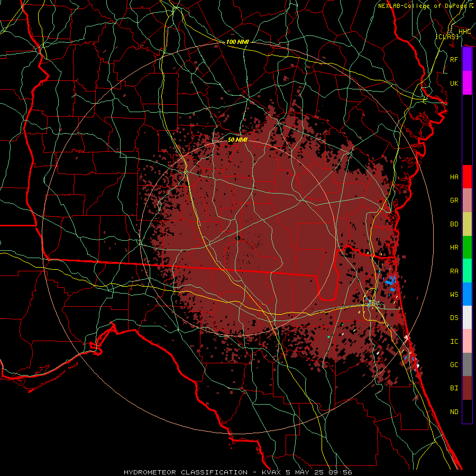The width and height of the screenshot is (476, 476).
Task: Click the HA legend label
Action: pyautogui.click(x=454, y=177)
